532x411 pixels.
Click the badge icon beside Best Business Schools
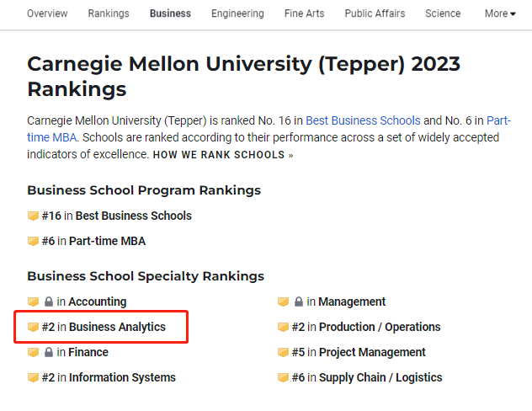point(33,216)
